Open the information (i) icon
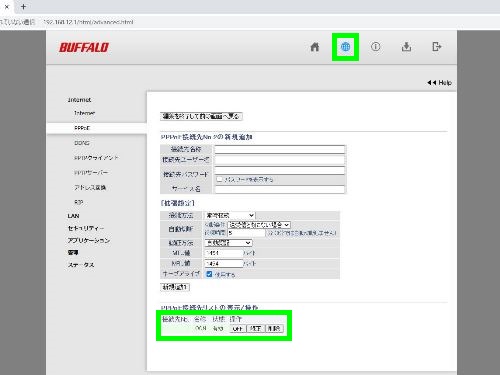Screen dimensions: 500x375 click(376, 47)
